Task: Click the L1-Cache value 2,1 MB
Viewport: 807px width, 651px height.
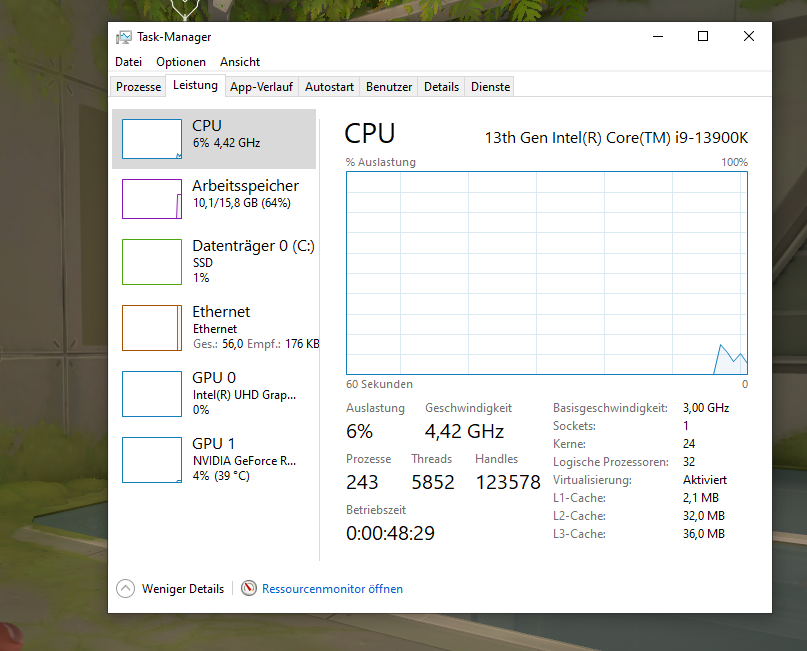Action: pyautogui.click(x=700, y=498)
